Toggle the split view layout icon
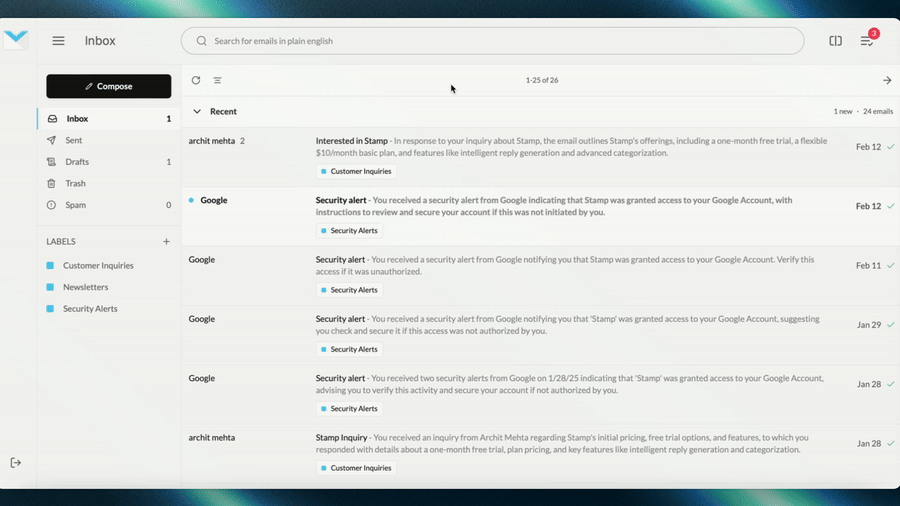Image resolution: width=900 pixels, height=506 pixels. tap(835, 41)
